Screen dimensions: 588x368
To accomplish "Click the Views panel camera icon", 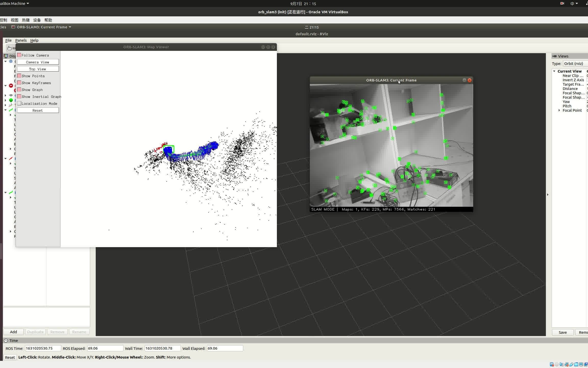I will (x=554, y=56).
